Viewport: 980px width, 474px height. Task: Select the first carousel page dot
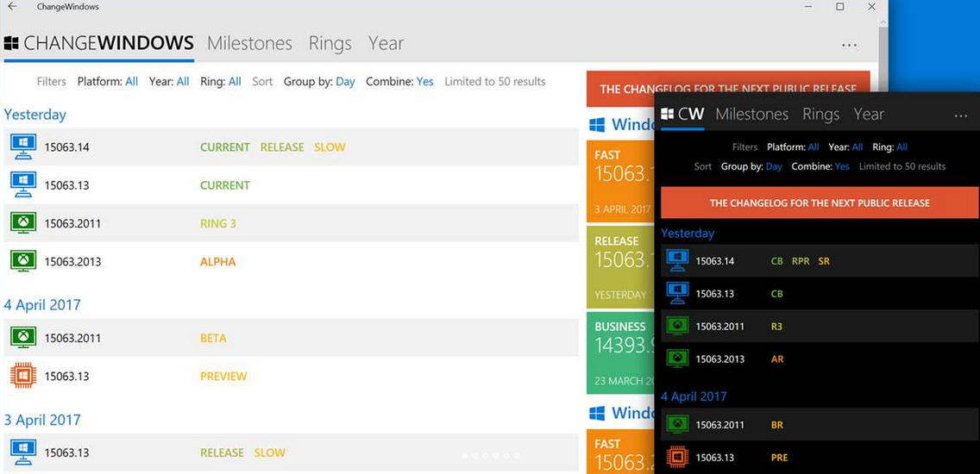click(x=464, y=456)
